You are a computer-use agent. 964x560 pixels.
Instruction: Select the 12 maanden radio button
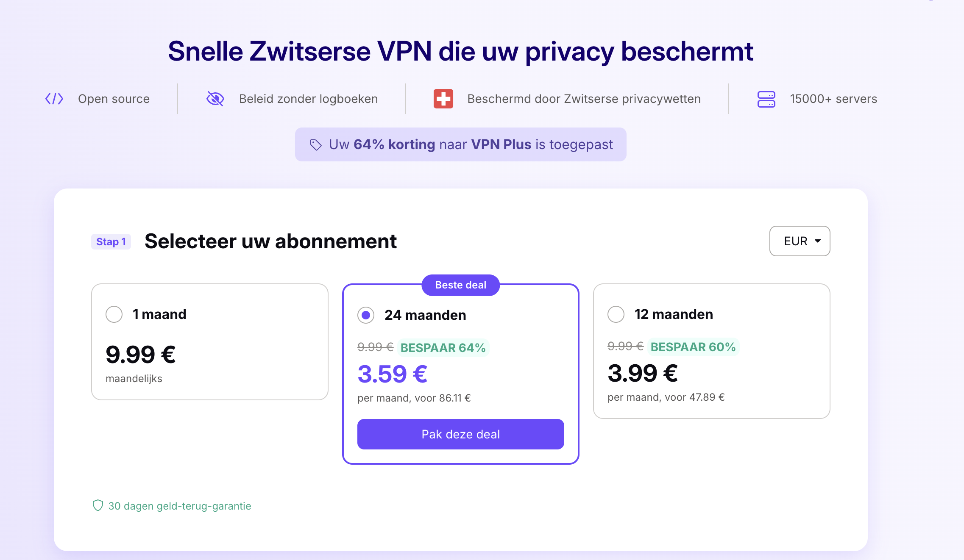(616, 314)
